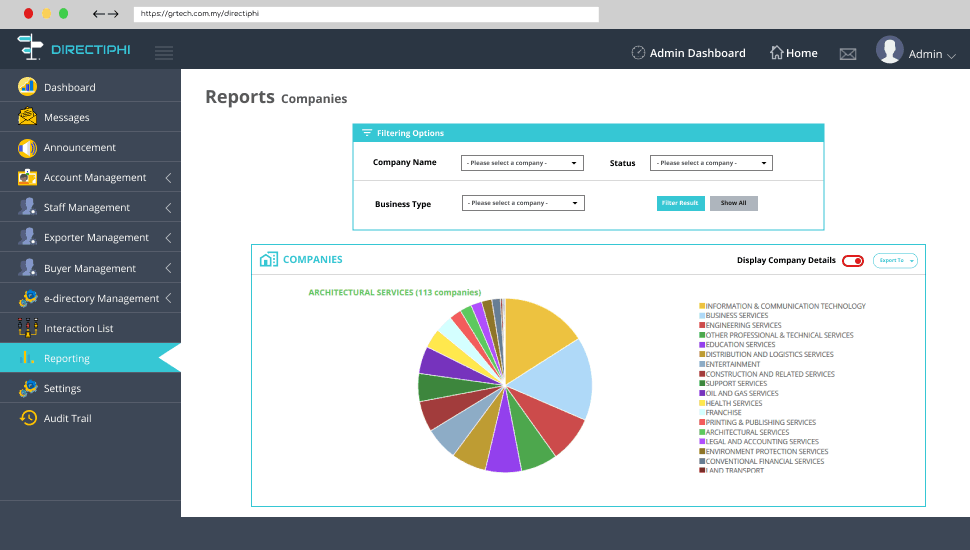Click the Account Management icon
This screenshot has width=970, height=550.
click(x=27, y=178)
